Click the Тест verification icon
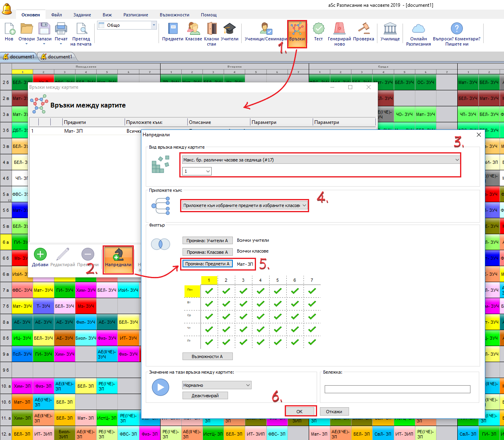Image resolution: width=504 pixels, height=440 pixels. (318, 30)
